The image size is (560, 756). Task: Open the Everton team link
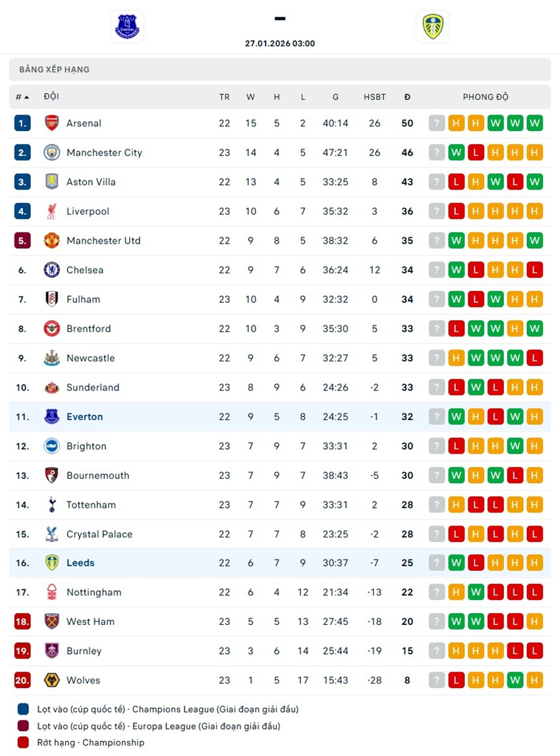coord(85,417)
